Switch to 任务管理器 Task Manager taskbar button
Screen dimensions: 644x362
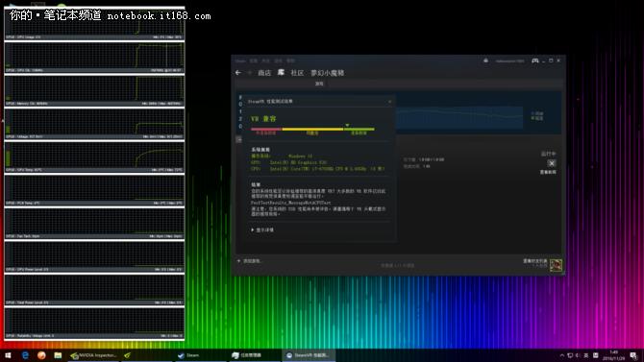[255, 355]
